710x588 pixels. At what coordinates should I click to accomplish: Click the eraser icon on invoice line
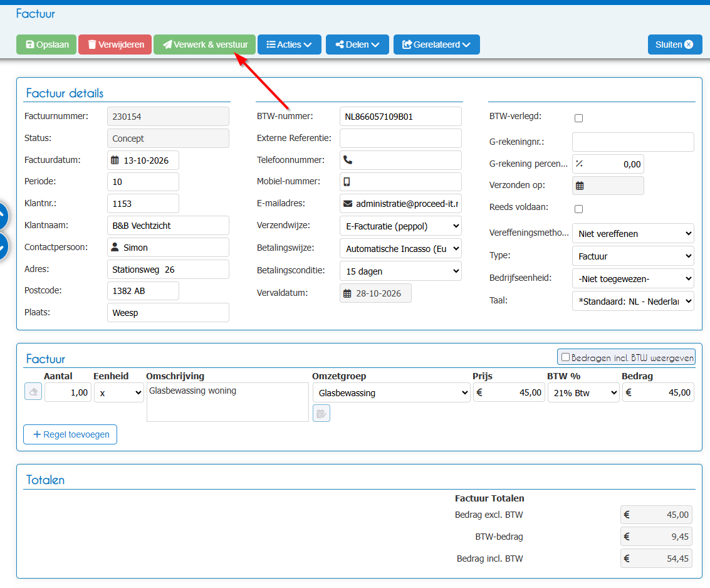(x=33, y=392)
